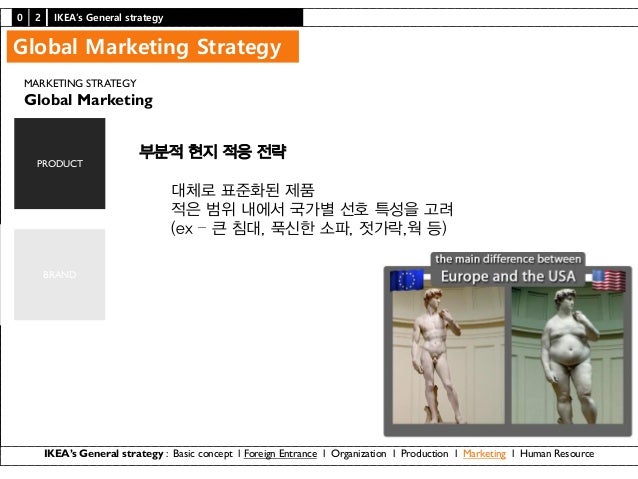Image resolution: width=638 pixels, height=479 pixels.
Task: Open the Foreign Entrance footer link
Action: [280, 453]
